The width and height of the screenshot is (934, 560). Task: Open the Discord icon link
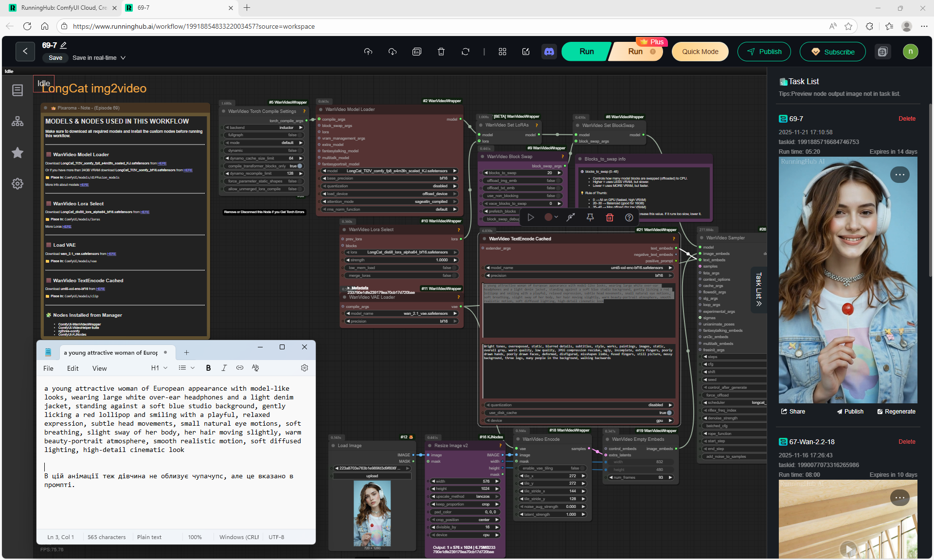click(x=549, y=52)
